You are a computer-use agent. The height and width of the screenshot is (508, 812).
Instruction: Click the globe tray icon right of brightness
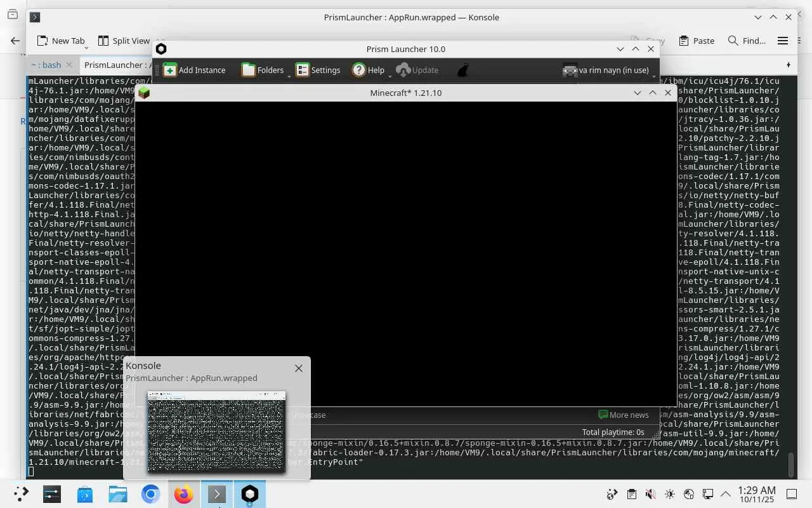tap(689, 494)
